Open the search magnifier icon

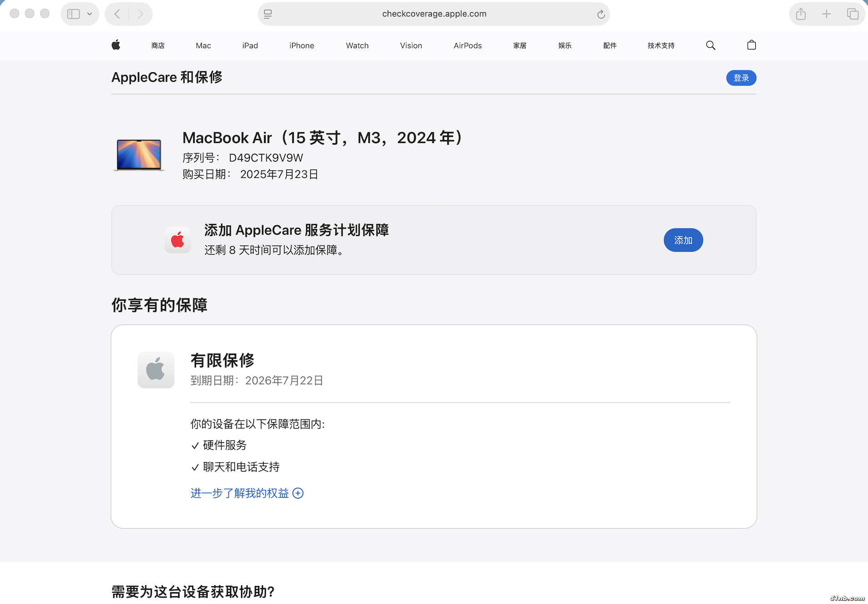710,45
